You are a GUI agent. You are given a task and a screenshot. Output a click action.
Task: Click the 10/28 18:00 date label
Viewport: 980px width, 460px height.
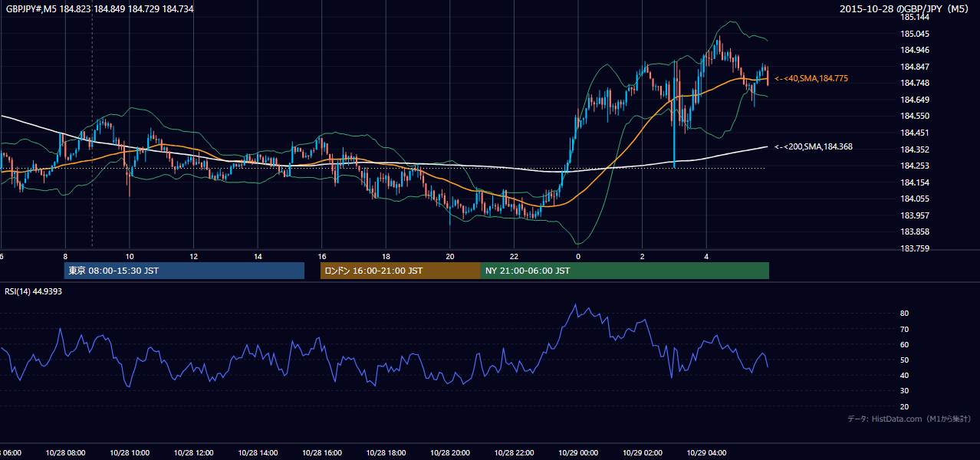tap(386, 452)
